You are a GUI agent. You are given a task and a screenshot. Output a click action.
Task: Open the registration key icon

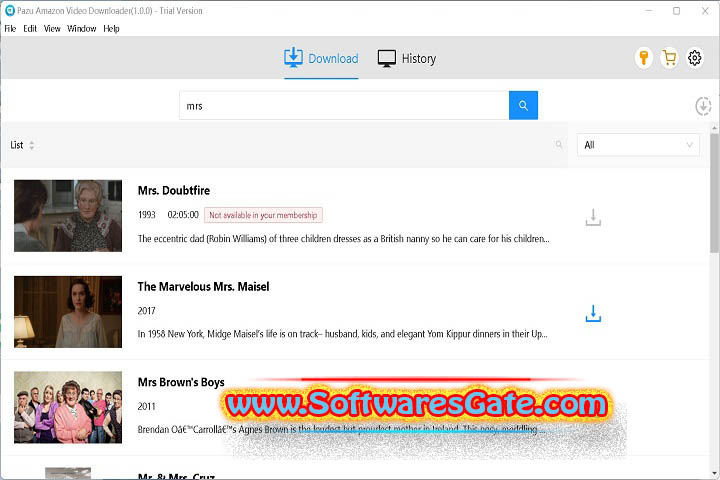point(644,58)
